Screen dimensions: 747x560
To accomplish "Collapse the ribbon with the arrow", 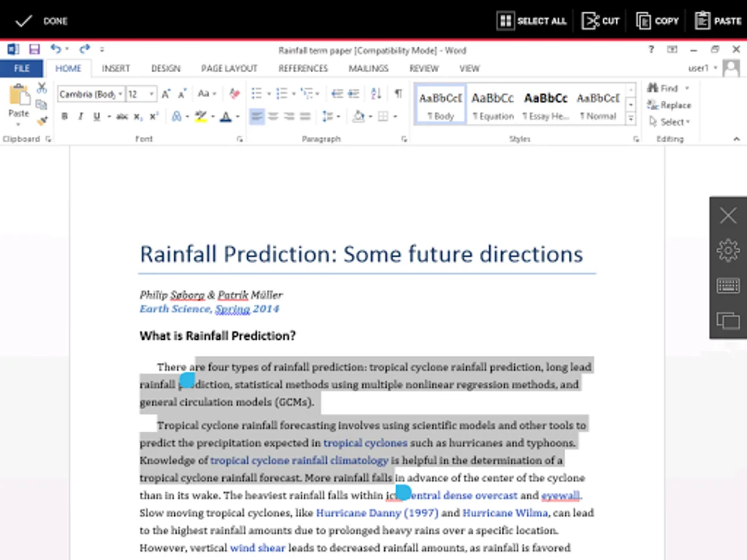I will point(736,139).
